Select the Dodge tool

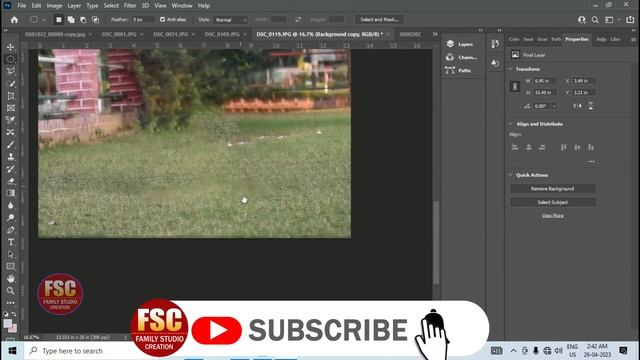coord(11,218)
